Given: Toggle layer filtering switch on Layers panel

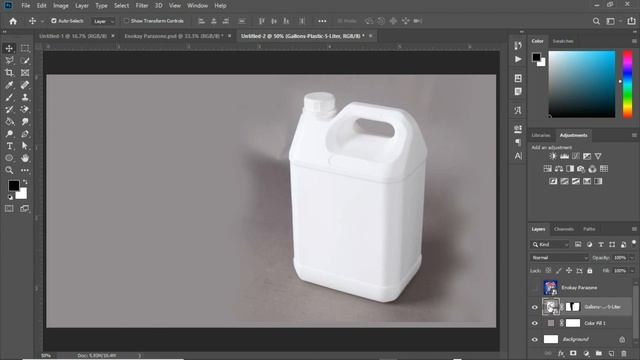Looking at the screenshot, I should (x=634, y=243).
